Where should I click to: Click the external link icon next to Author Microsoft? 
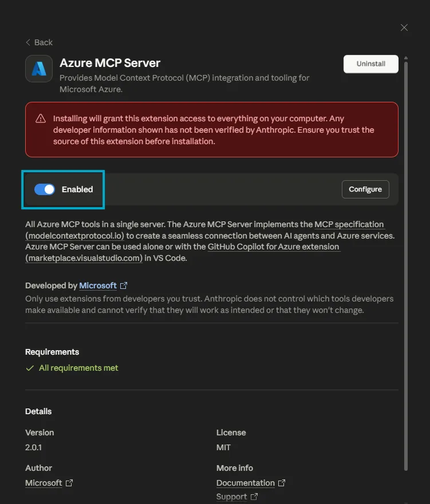69,482
